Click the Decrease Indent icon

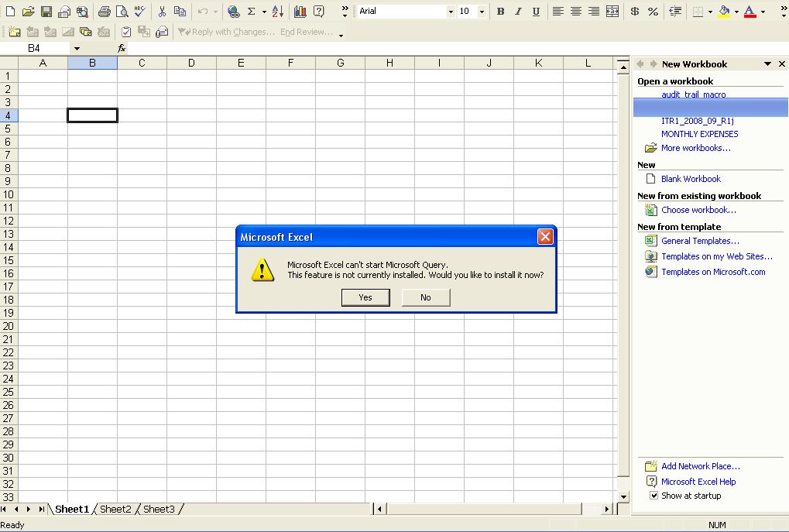point(676,11)
